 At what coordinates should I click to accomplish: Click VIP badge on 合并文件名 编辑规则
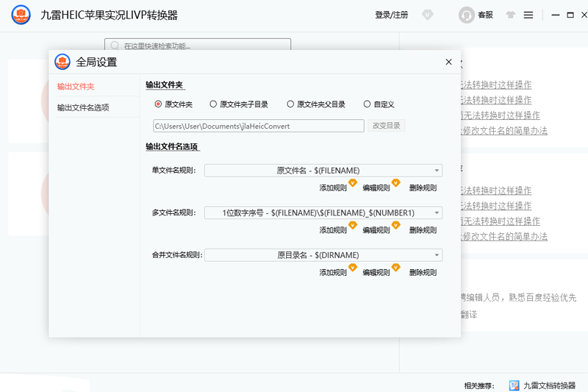[x=396, y=268]
